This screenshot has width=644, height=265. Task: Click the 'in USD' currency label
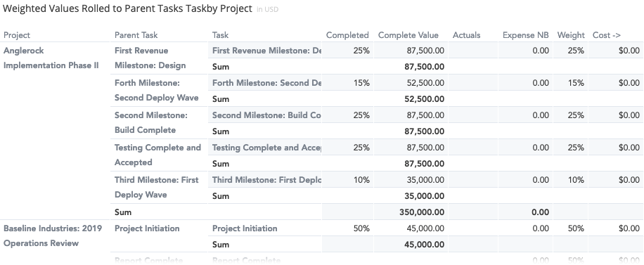[267, 9]
